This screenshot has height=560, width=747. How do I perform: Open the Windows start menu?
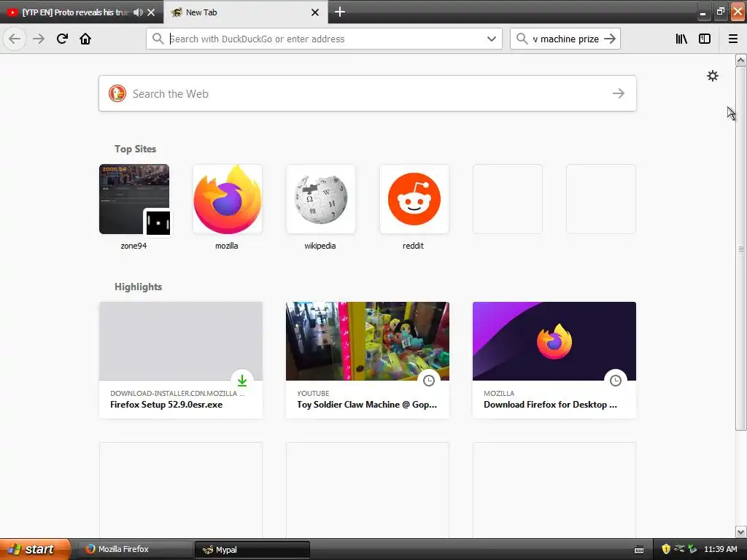tap(35, 549)
